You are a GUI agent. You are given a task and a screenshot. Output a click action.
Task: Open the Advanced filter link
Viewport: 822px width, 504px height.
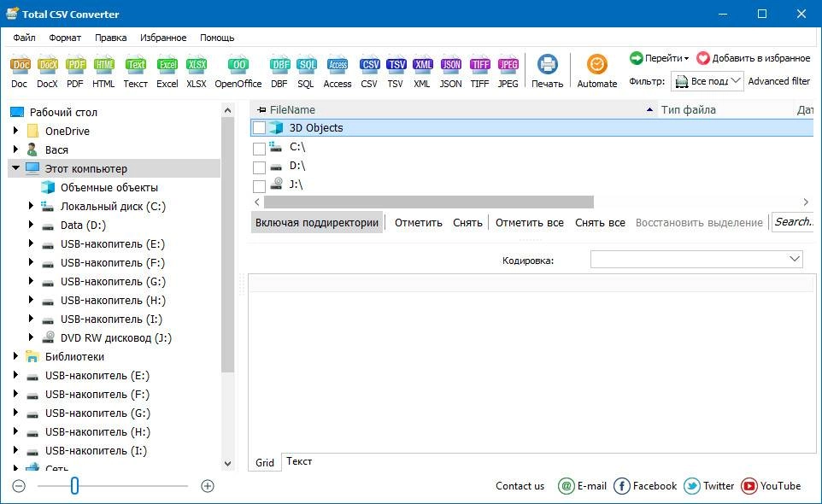pyautogui.click(x=779, y=81)
